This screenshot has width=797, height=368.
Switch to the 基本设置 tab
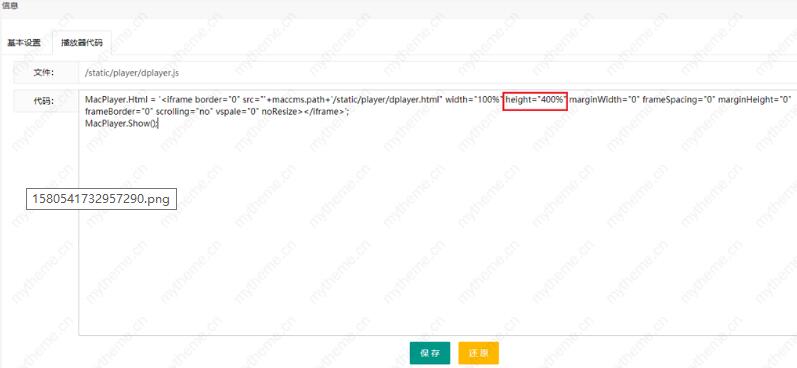pyautogui.click(x=24, y=43)
